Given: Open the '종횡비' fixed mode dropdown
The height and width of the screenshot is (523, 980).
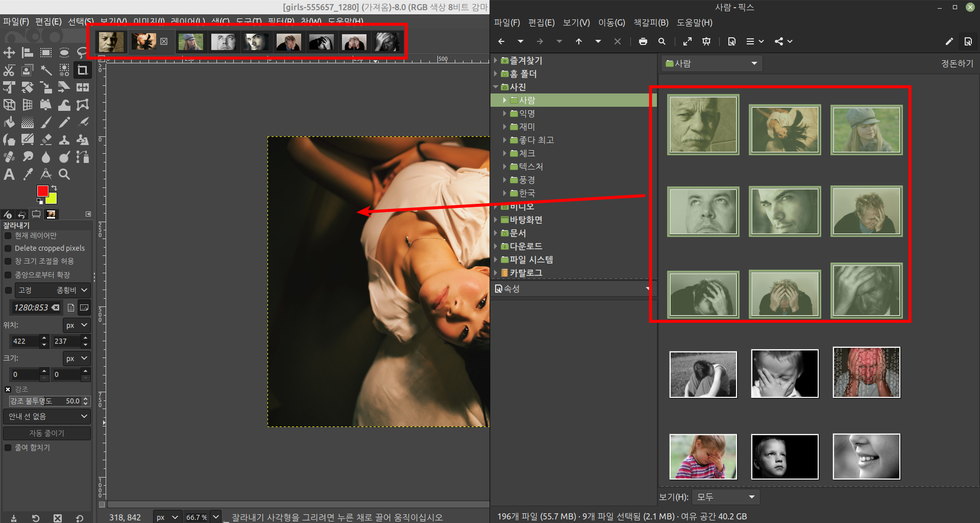Looking at the screenshot, I should tap(53, 290).
